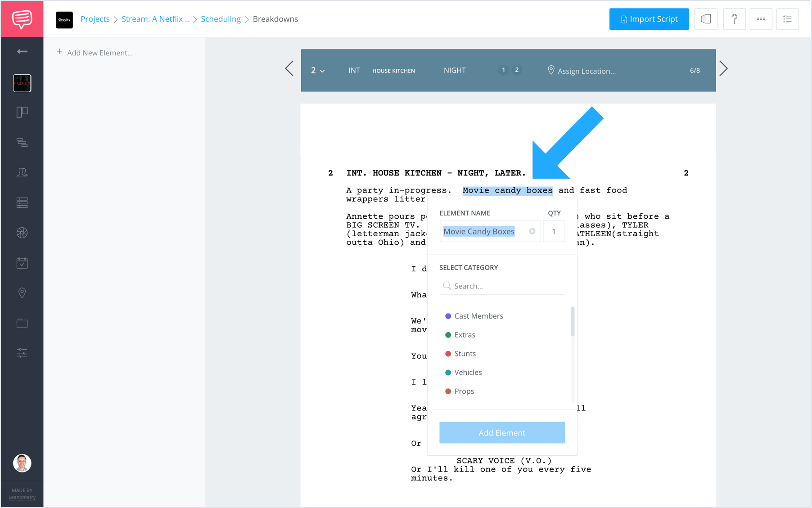Click the StudioBinder chat bubble logo
Image resolution: width=812 pixels, height=508 pixels.
(22, 19)
